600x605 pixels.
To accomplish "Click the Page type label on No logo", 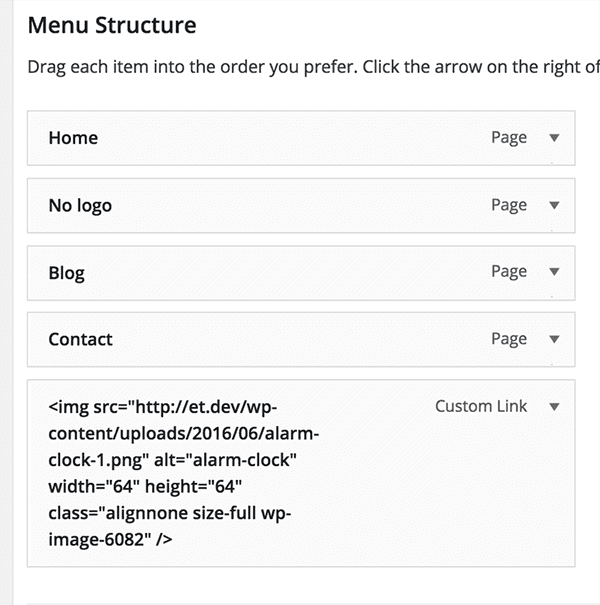I will point(509,205).
